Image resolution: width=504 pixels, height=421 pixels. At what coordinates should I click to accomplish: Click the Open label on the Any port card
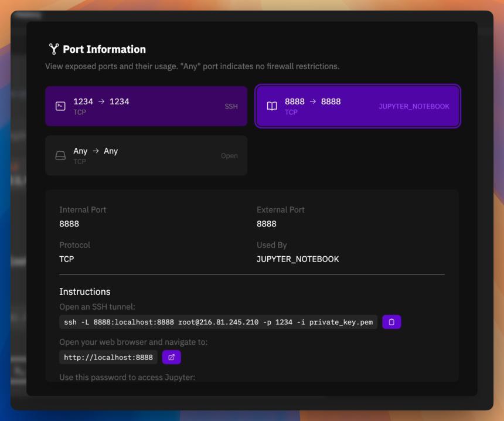point(229,155)
